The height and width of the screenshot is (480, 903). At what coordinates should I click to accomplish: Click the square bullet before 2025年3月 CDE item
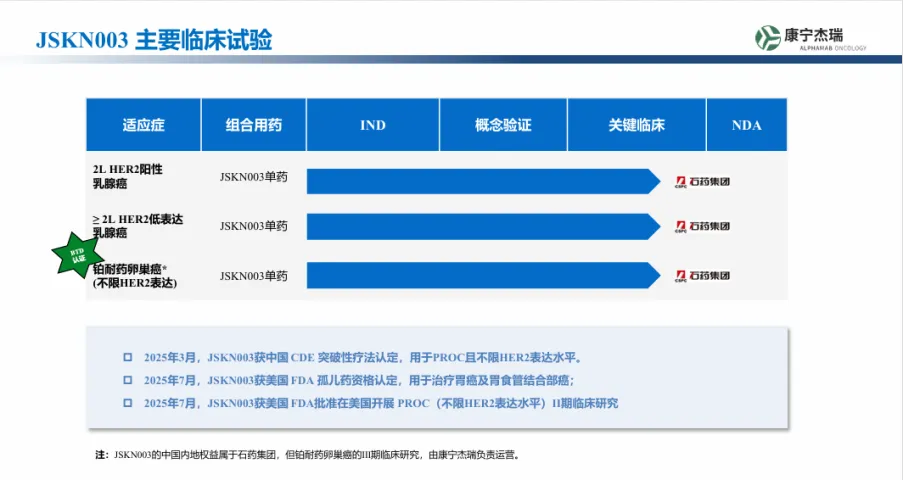127,357
